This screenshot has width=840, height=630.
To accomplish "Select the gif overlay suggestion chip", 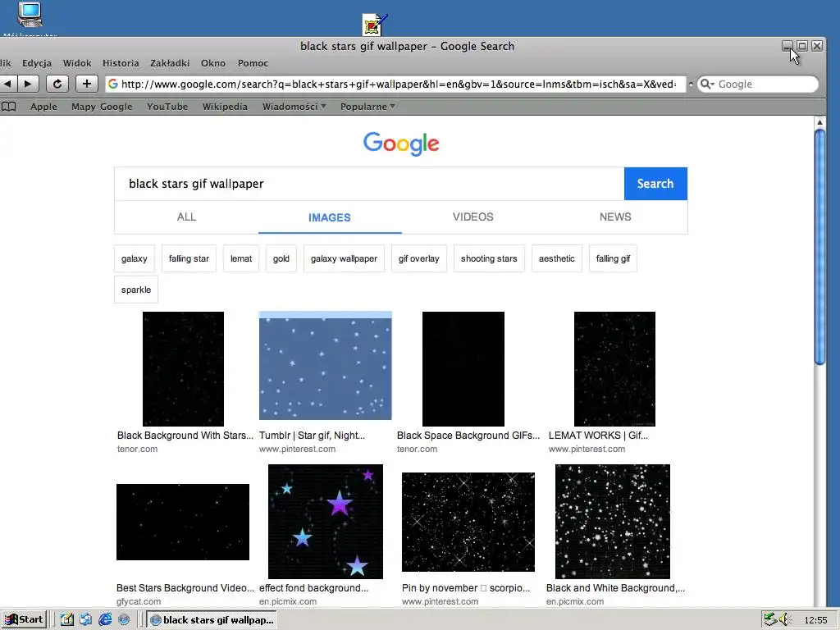I will click(x=419, y=258).
